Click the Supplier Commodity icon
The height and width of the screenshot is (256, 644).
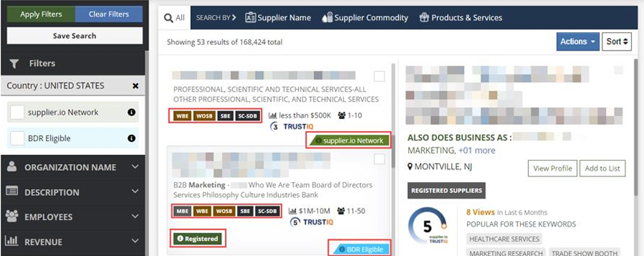click(x=327, y=18)
